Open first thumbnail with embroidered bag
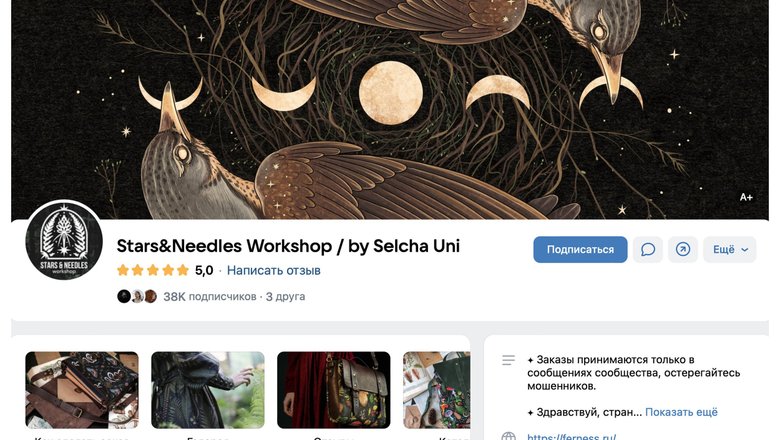 click(82, 390)
